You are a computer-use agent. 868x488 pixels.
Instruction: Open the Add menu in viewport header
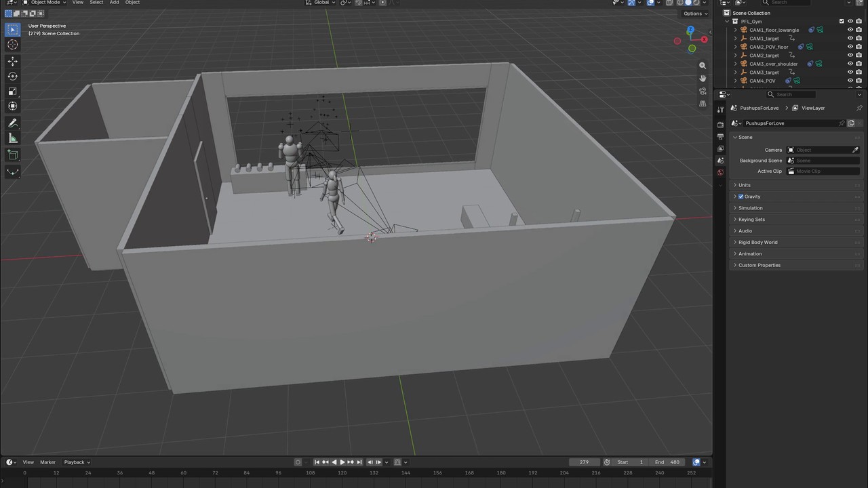(114, 3)
